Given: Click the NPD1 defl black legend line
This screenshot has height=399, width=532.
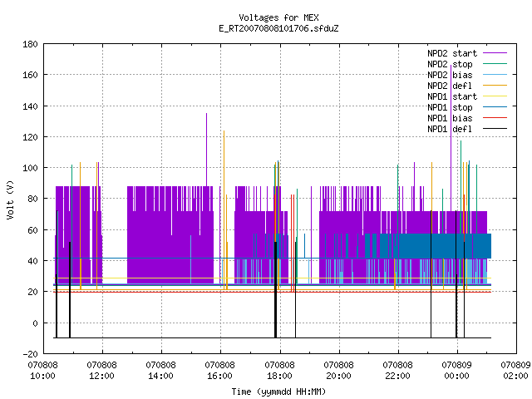Looking at the screenshot, I should 495,129.
